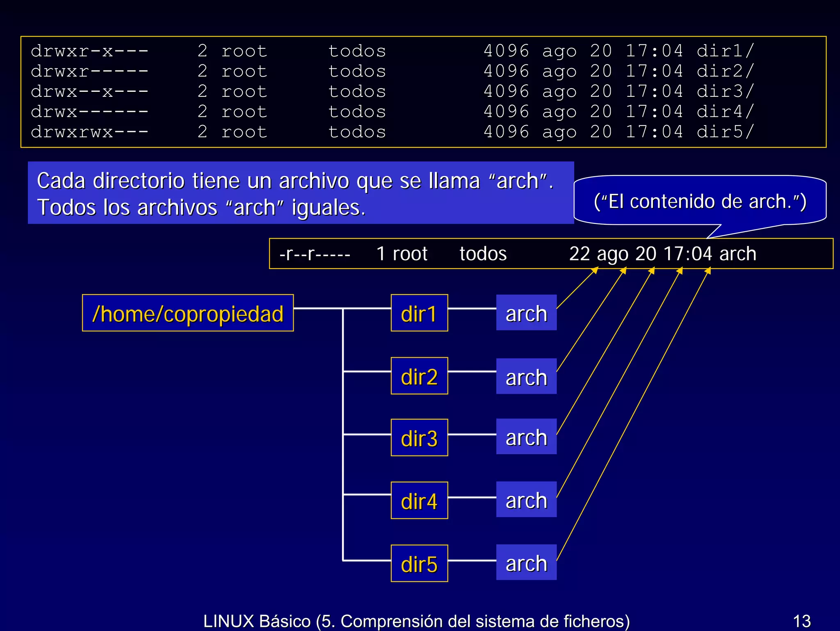Image resolution: width=840 pixels, height=631 pixels.
Task: Select the dir1 directory box
Action: pos(419,313)
